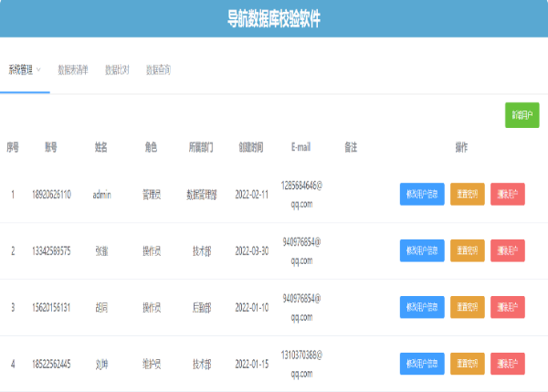The width and height of the screenshot is (548, 392).
Task: Go to the 数据查询 tab
Action: [x=159, y=69]
